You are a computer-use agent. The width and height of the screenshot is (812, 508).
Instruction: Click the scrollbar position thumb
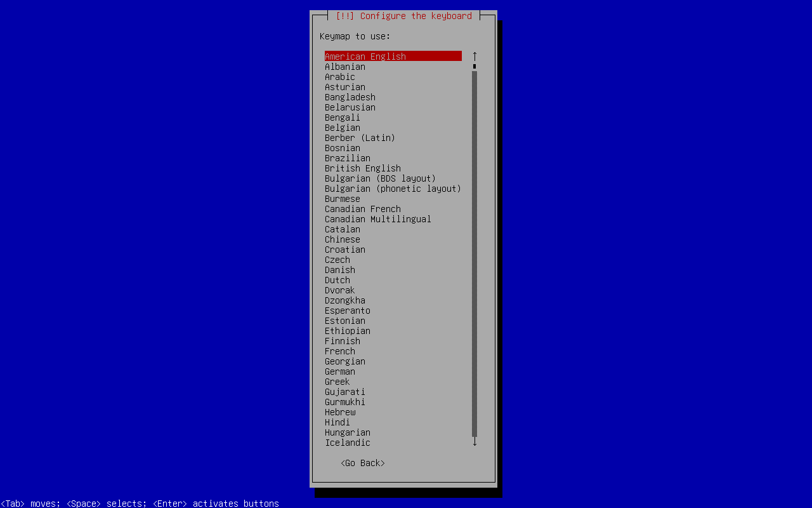pyautogui.click(x=475, y=66)
